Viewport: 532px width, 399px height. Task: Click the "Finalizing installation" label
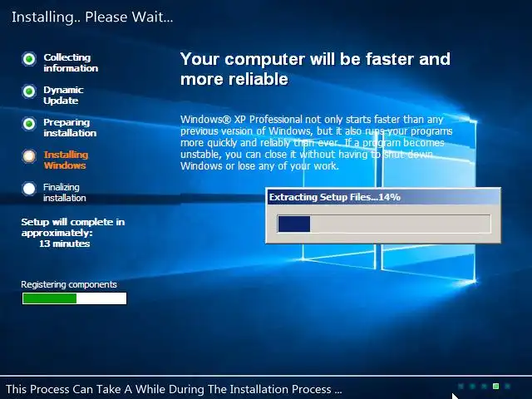[x=65, y=192]
